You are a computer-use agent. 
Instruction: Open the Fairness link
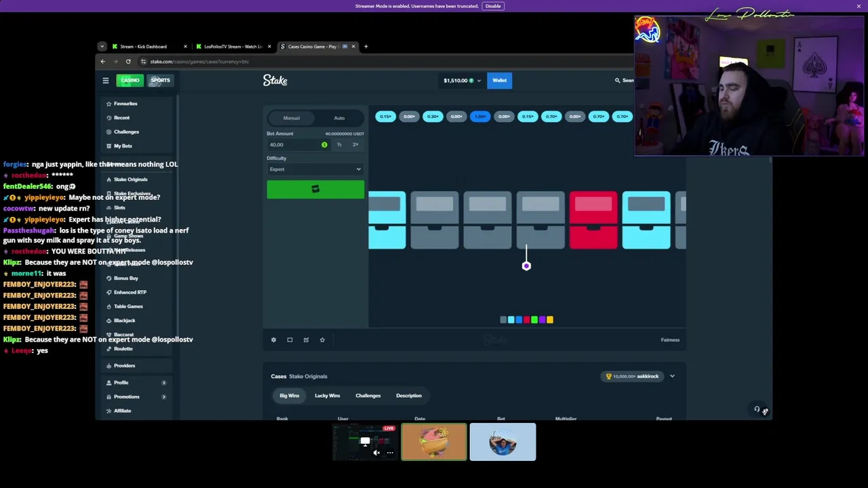(x=670, y=340)
